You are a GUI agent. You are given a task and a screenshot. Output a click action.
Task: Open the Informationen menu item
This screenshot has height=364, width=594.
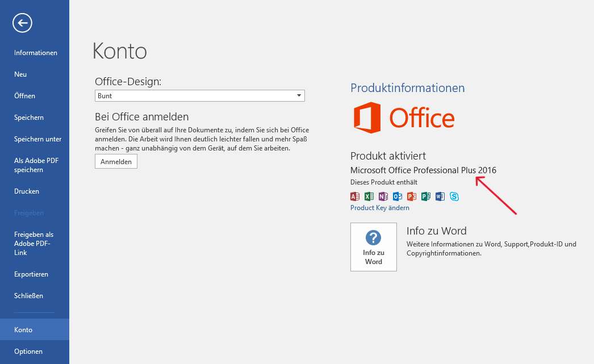point(36,53)
